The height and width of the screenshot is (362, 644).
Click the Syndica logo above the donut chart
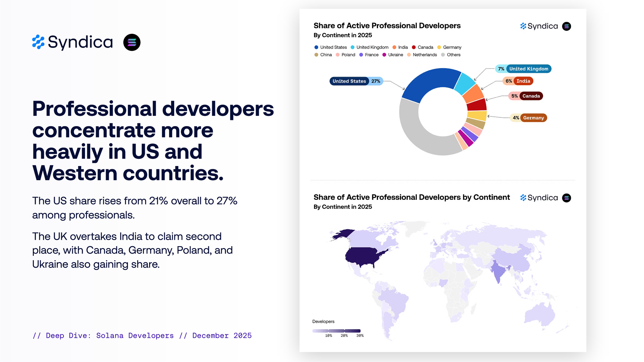tap(539, 26)
